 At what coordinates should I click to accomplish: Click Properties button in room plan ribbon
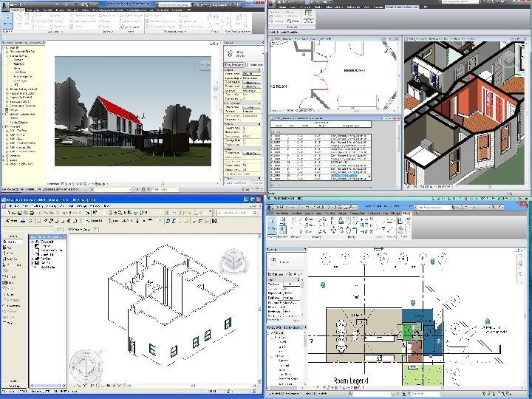coord(282,230)
